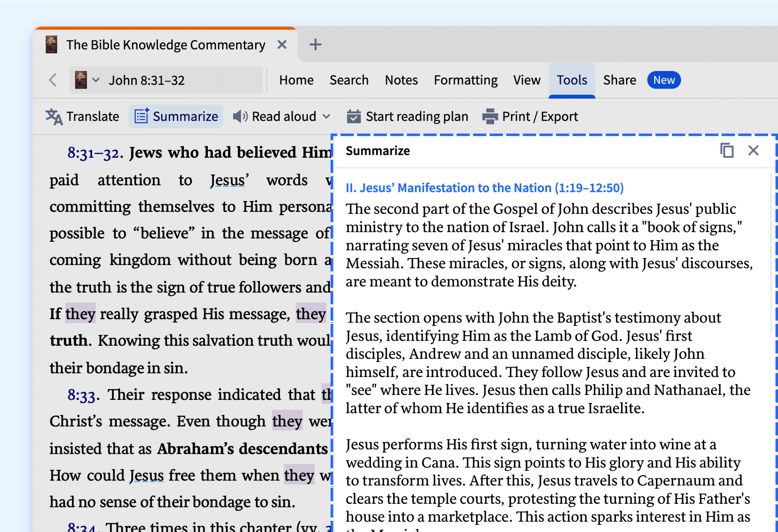This screenshot has width=778, height=532.
Task: Close The Bible Knowledge Commentary tab
Action: [x=282, y=44]
